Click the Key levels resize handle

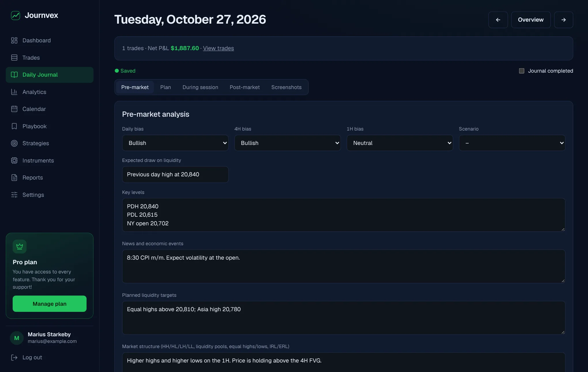563,229
